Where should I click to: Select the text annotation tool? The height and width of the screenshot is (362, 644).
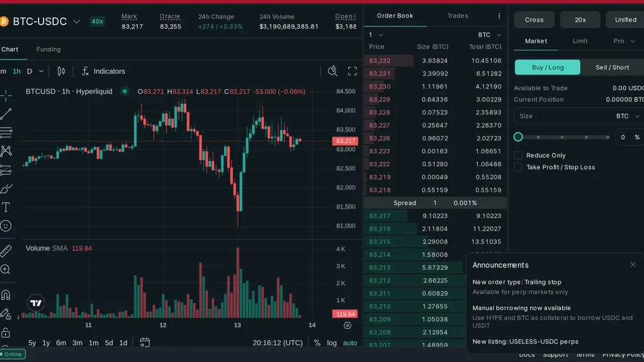(x=6, y=207)
